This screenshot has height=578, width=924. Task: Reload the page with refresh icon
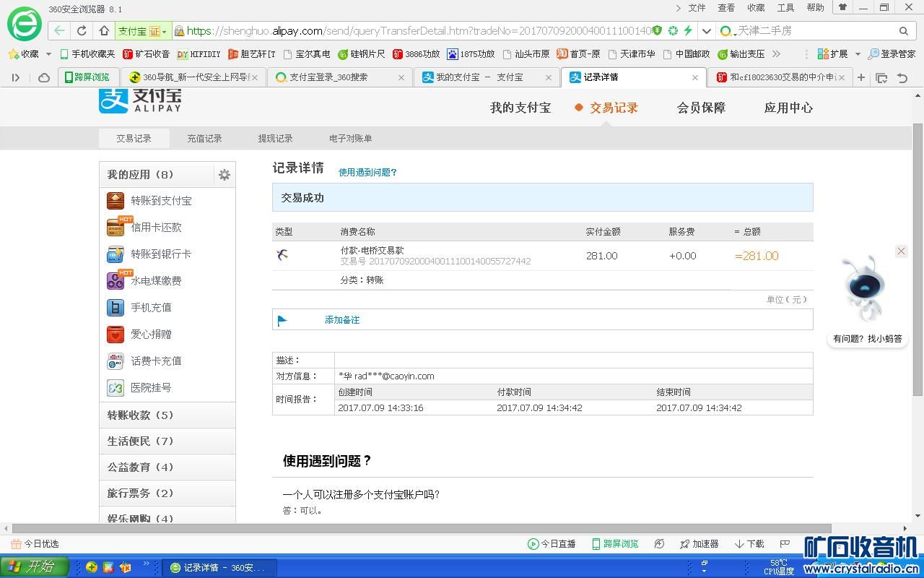82,31
